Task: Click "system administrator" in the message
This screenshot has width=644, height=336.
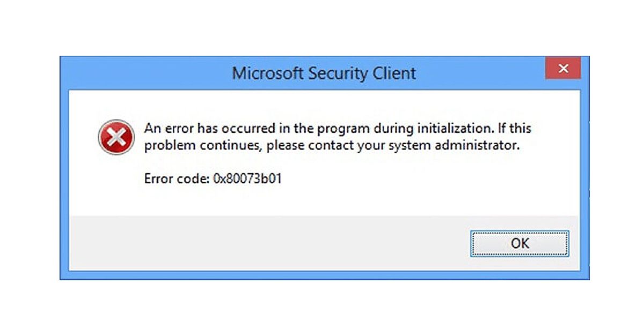Action: pos(466,146)
